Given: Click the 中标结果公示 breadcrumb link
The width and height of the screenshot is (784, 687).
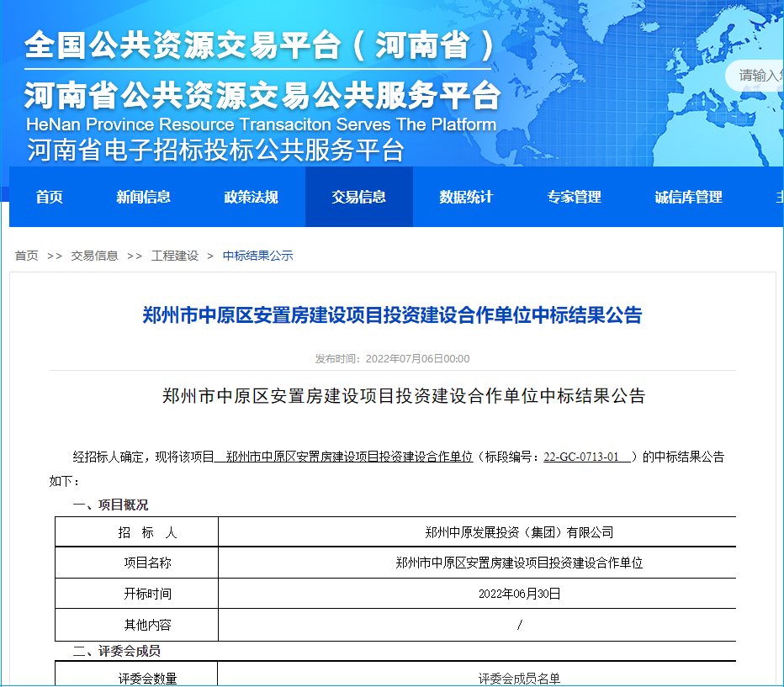Looking at the screenshot, I should click(x=257, y=256).
